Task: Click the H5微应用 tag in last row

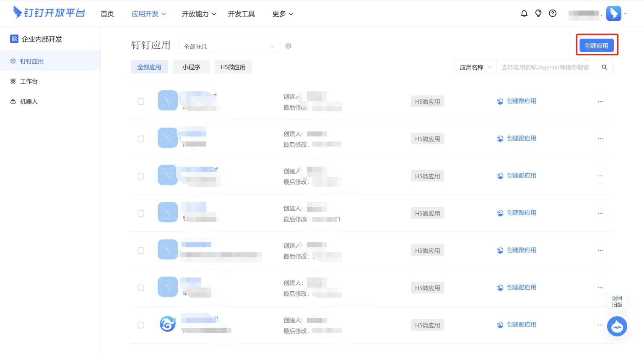Action: (428, 325)
